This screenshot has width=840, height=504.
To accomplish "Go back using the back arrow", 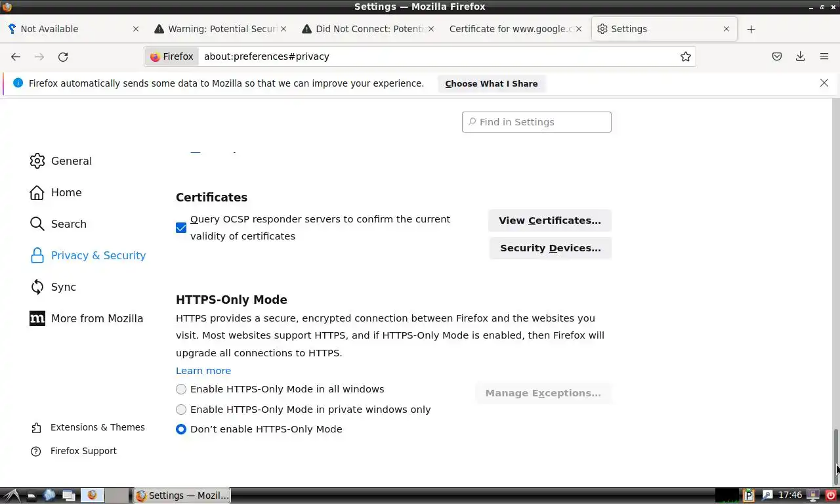I will click(16, 56).
